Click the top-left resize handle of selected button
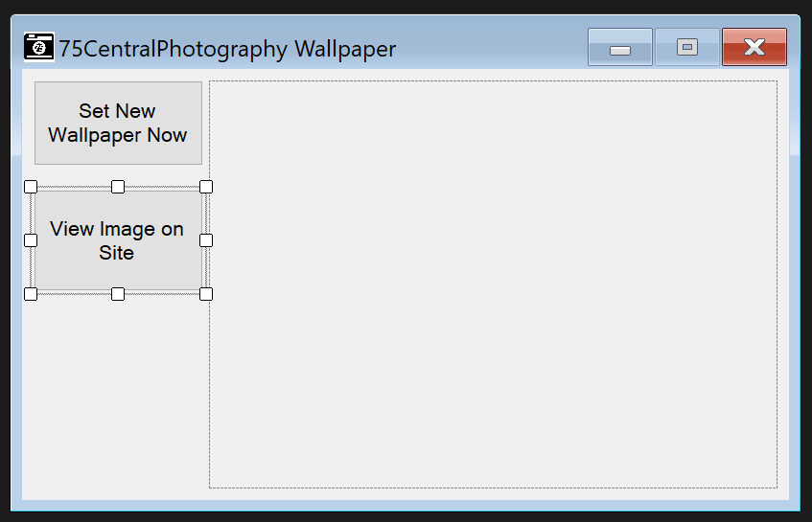812x522 pixels. click(x=31, y=187)
